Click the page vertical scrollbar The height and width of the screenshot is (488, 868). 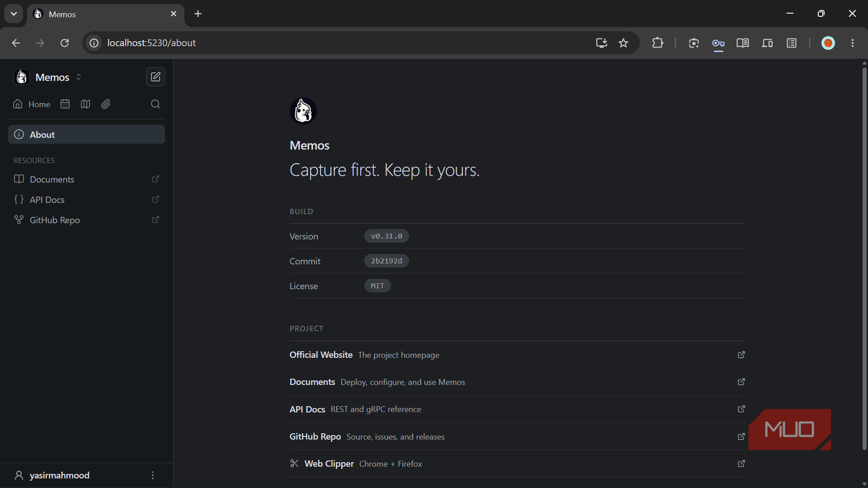(x=865, y=258)
